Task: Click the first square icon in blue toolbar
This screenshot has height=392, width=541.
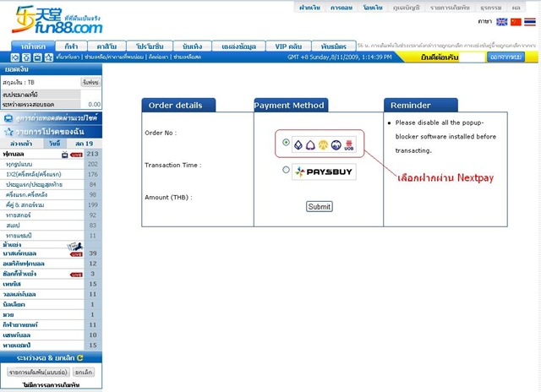Action: pyautogui.click(x=15, y=57)
